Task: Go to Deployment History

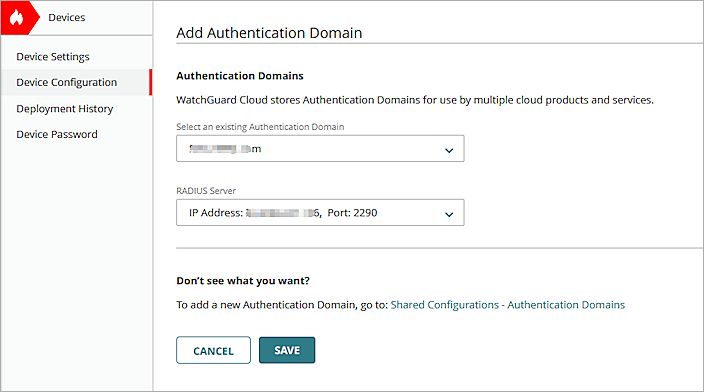Action: (x=65, y=109)
